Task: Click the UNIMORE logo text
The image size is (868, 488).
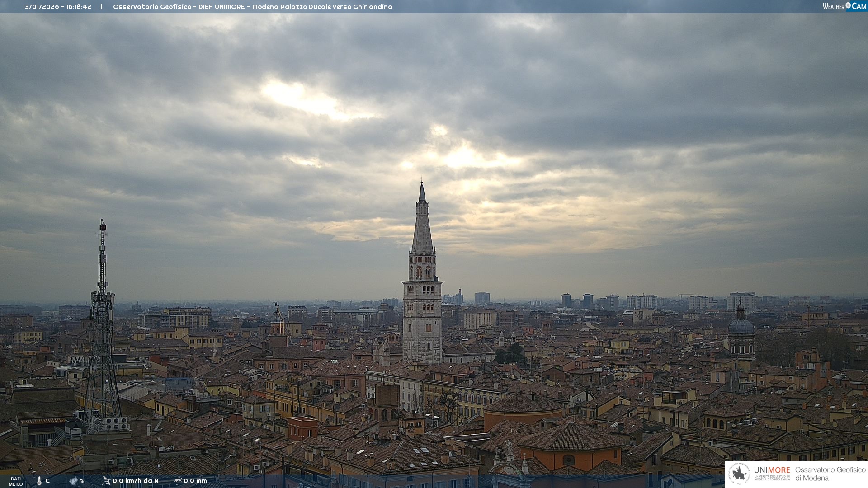Action: tap(772, 470)
